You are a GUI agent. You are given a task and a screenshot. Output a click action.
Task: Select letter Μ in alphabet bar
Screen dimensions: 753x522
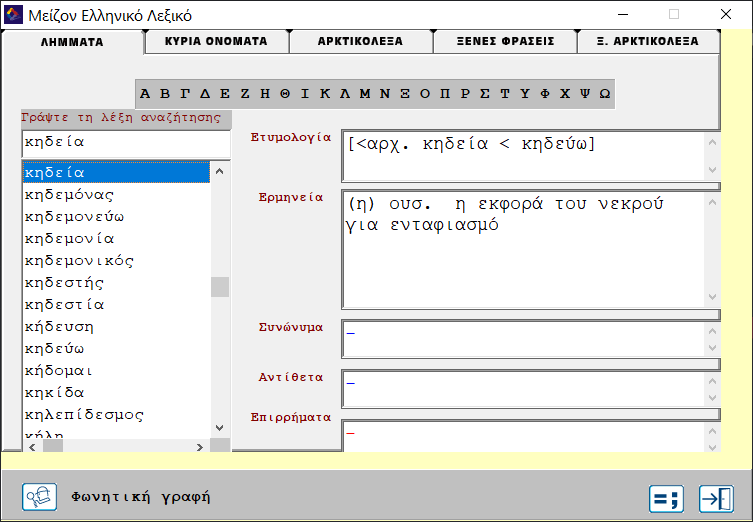(x=365, y=94)
